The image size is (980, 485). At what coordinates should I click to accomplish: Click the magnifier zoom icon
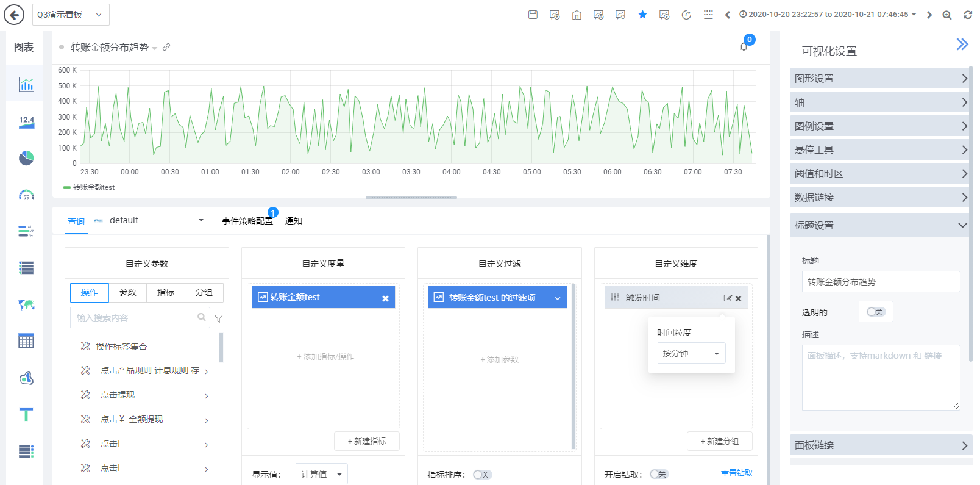pos(947,15)
